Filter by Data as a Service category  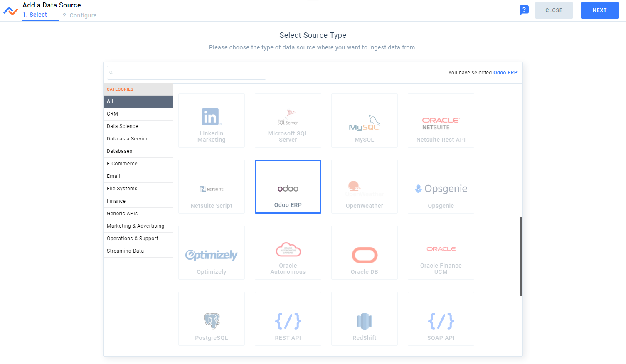tap(138, 139)
